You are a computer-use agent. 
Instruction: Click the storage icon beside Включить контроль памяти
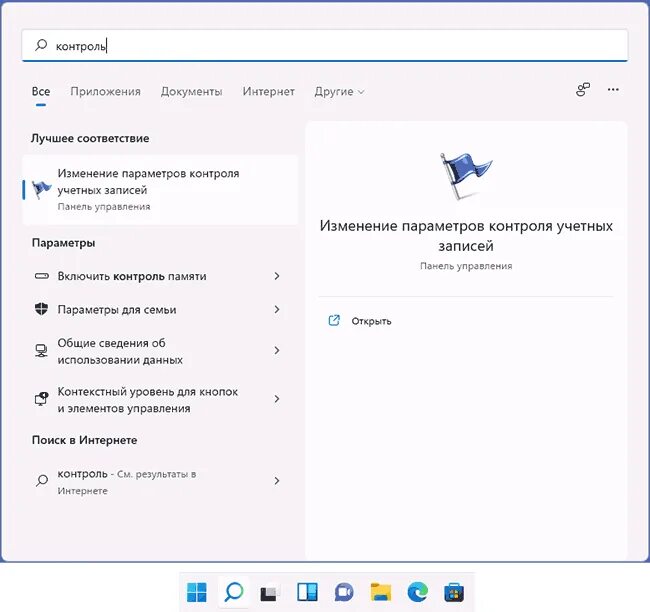click(x=41, y=276)
